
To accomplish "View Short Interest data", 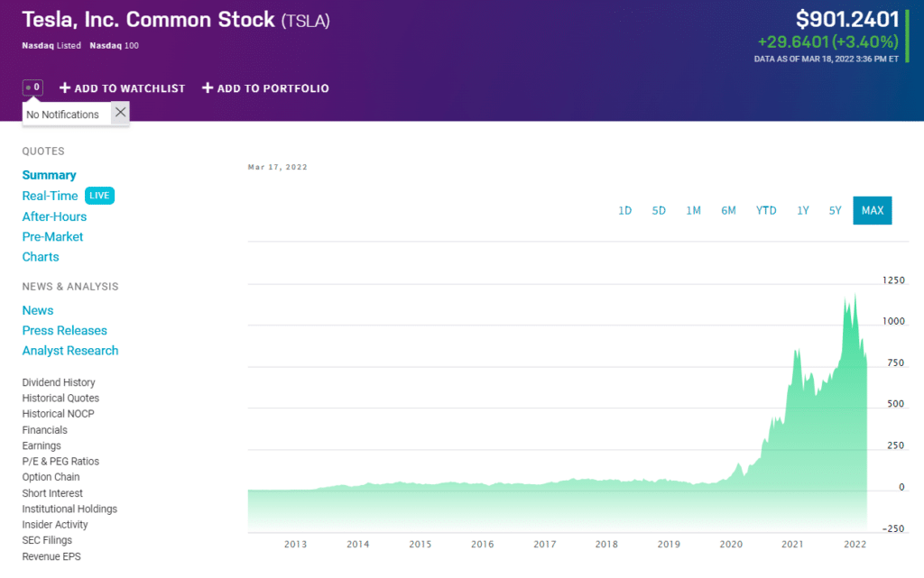I will coord(52,493).
